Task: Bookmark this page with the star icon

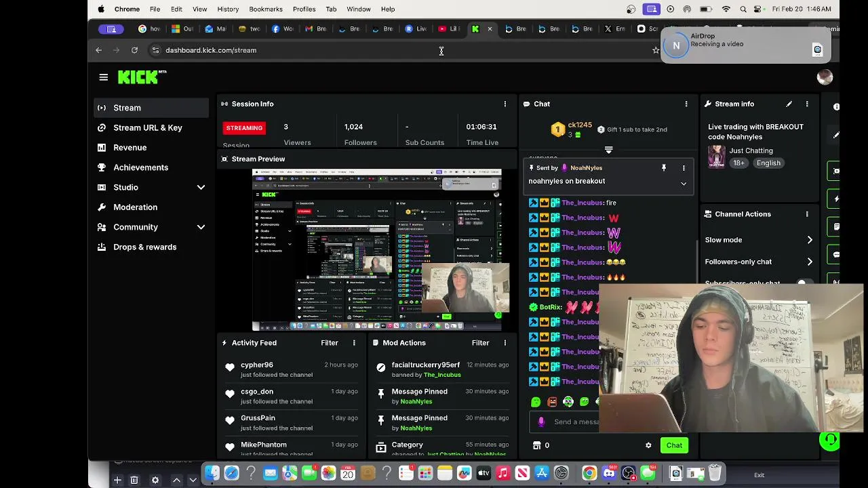Action: pos(656,50)
